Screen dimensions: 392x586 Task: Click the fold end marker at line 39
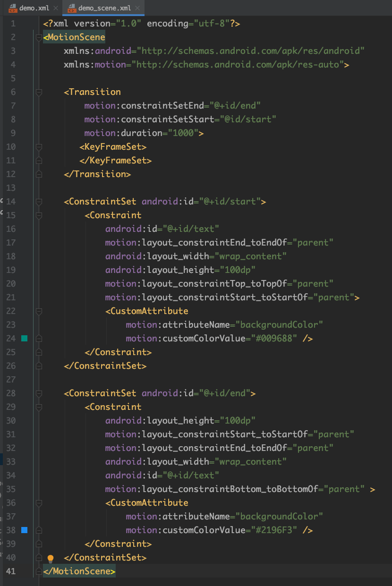39,544
